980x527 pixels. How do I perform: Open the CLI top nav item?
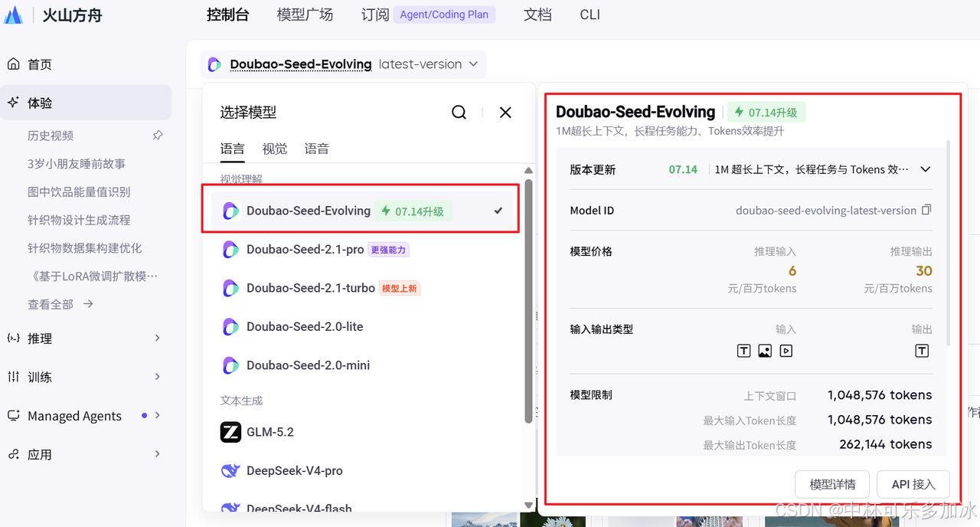point(590,15)
